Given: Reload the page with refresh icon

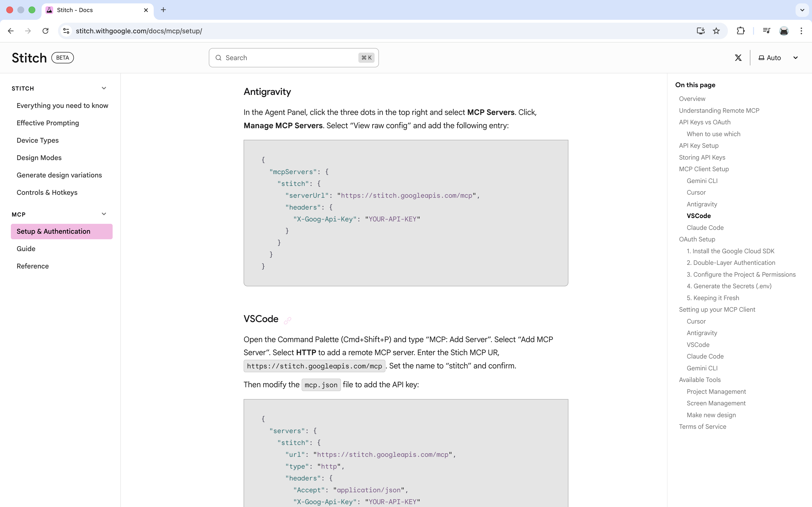Looking at the screenshot, I should tap(45, 31).
